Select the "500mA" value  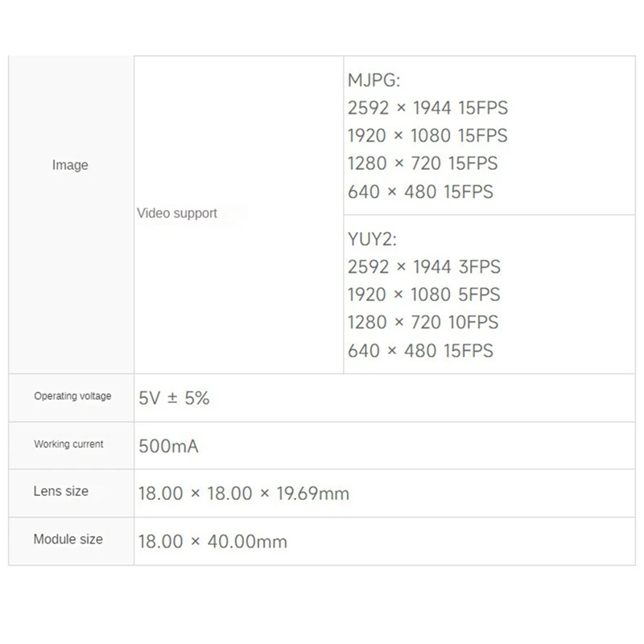click(168, 446)
